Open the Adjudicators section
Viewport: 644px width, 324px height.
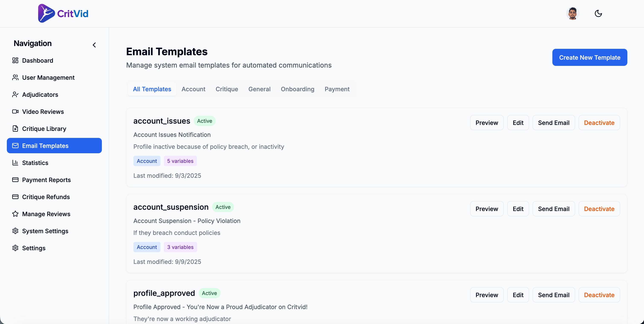pyautogui.click(x=54, y=94)
